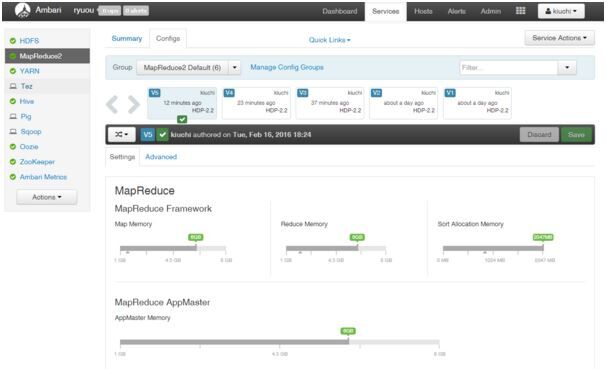The height and width of the screenshot is (369, 606).
Task: Click the ops badge next to cluster name
Action: click(x=110, y=11)
